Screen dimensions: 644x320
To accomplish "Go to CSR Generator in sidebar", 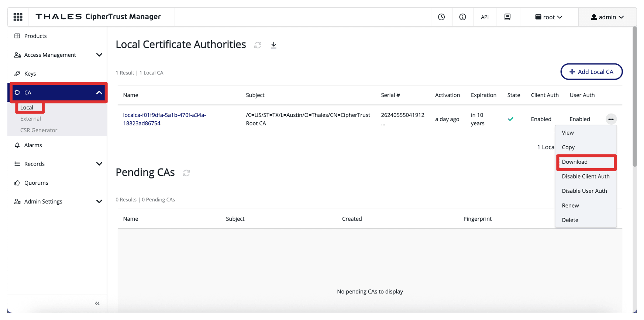I will pyautogui.click(x=39, y=130).
